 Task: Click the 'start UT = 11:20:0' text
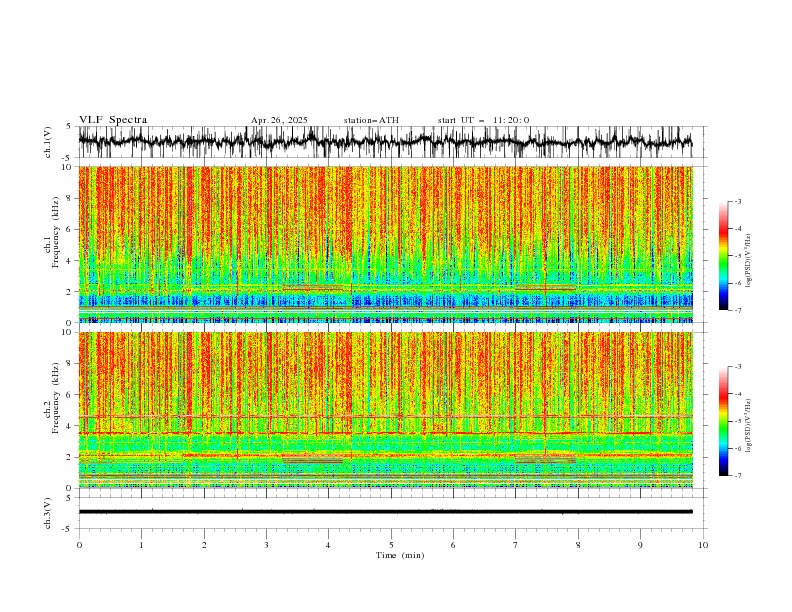[483, 120]
